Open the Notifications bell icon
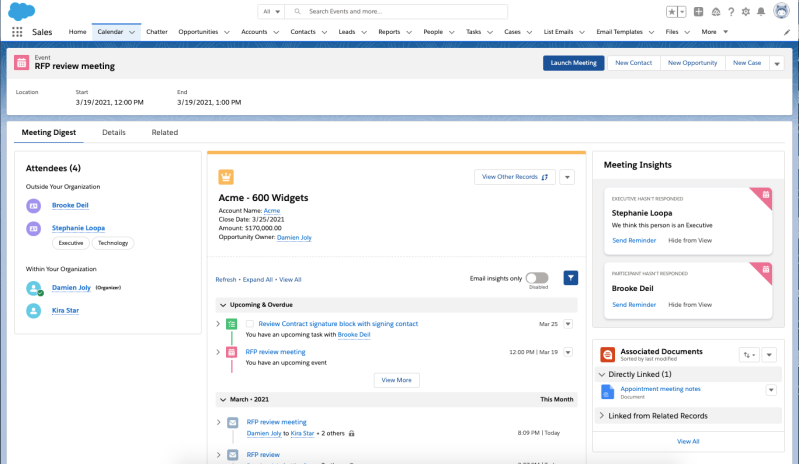Image resolution: width=799 pixels, height=464 pixels. tap(761, 12)
